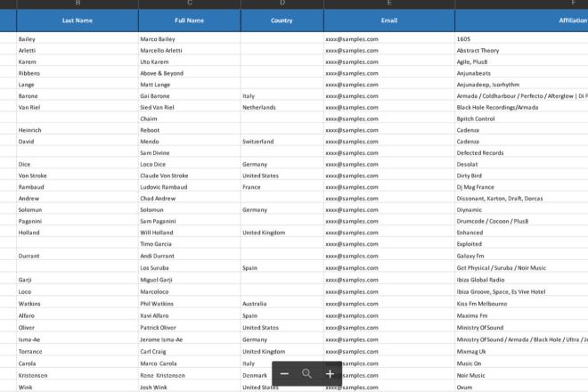Select the Ibiza Global Radio cell
588x392 pixels.
[521, 280]
